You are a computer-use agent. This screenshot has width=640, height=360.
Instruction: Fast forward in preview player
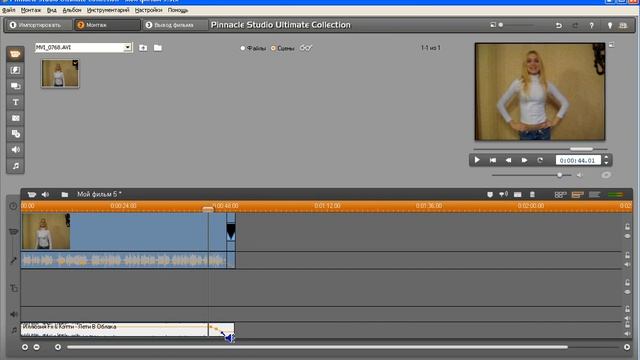524,160
